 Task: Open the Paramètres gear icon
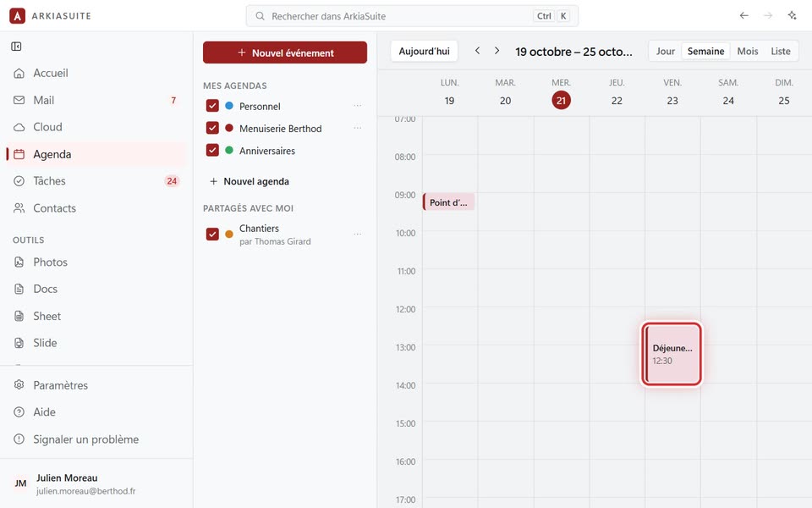[19, 385]
